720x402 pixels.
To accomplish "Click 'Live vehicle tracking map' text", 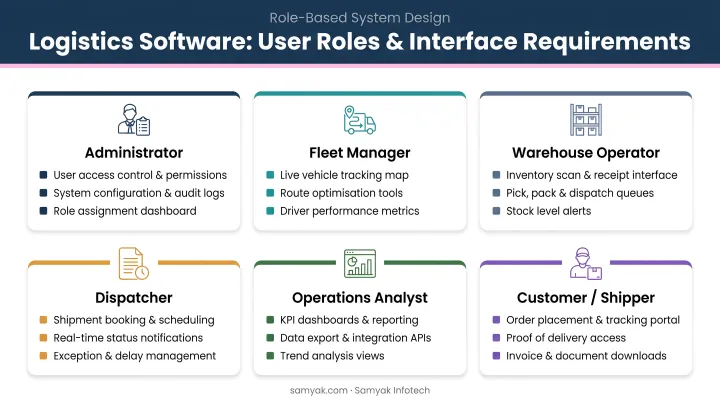I will tap(344, 175).
